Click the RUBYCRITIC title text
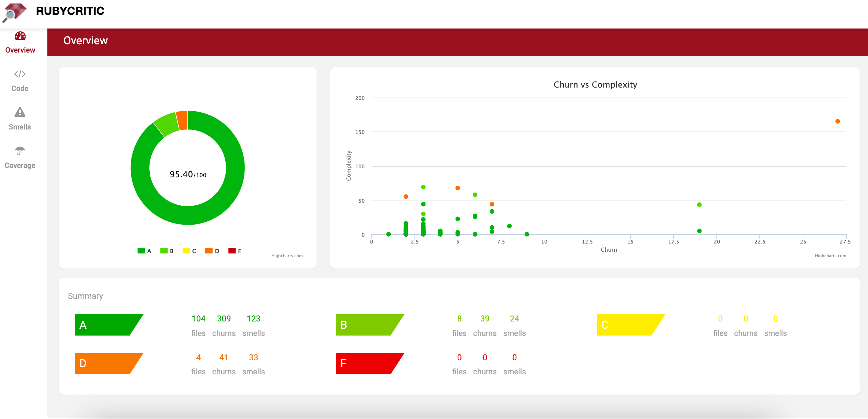Screen dimensions: 868x419 (70, 11)
